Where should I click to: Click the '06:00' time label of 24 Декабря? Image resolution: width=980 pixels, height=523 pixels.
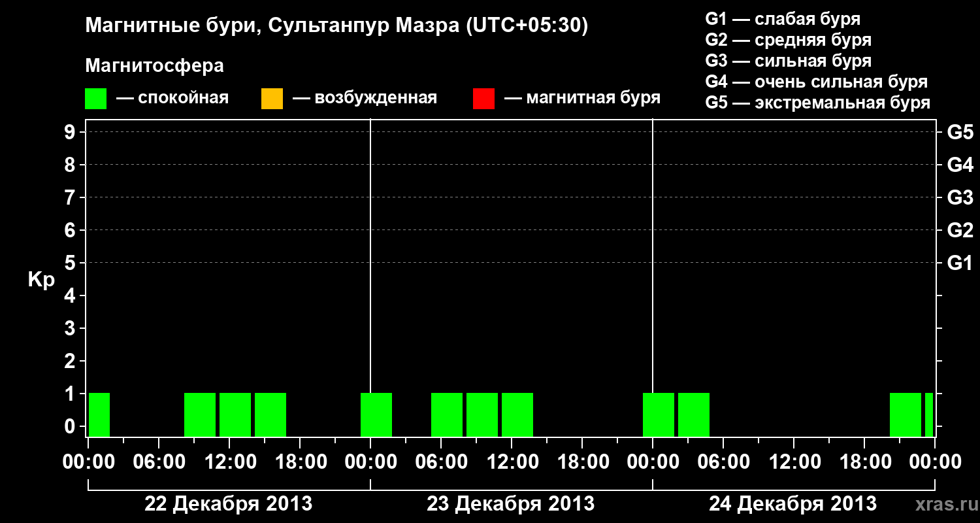click(723, 462)
